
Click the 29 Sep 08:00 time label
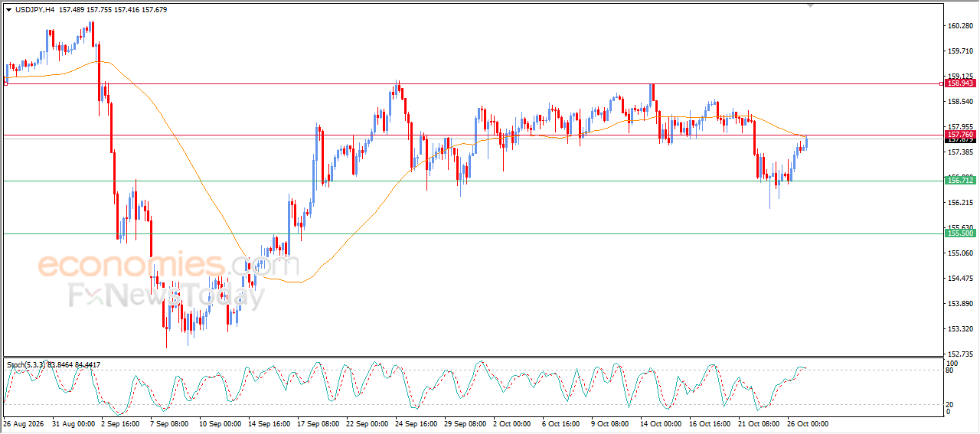466,423
